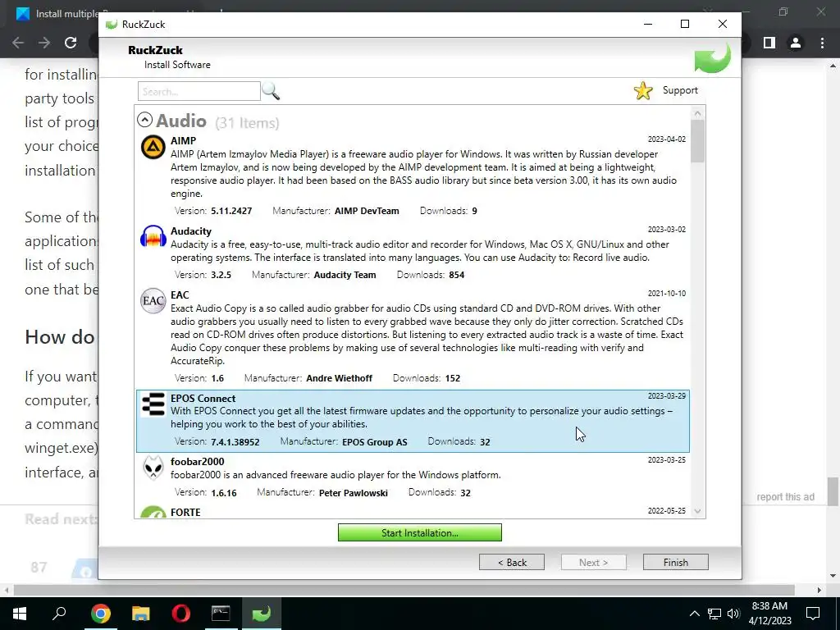840x630 pixels.
Task: Click the green RuckZuck logo in the header
Action: pyautogui.click(x=713, y=57)
